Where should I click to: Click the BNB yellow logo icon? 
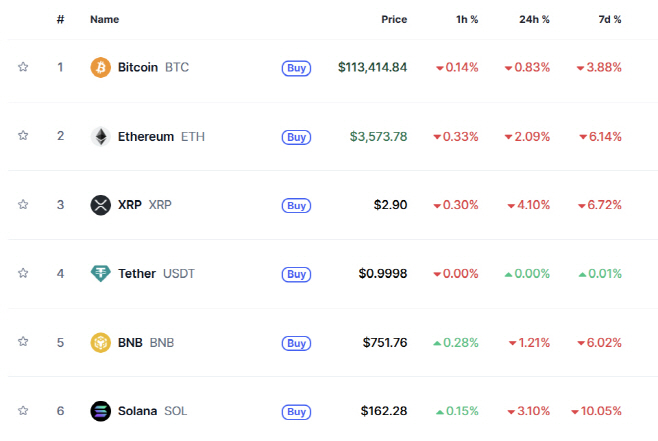(x=101, y=342)
